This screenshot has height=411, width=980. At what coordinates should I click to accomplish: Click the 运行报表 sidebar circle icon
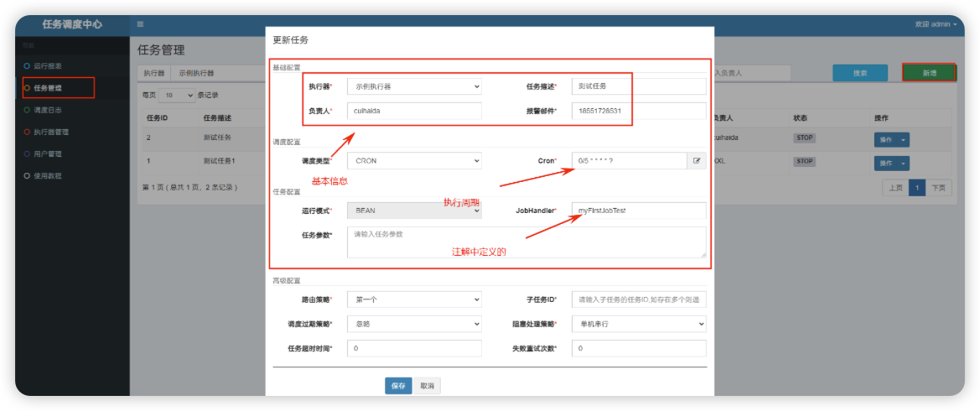point(26,65)
